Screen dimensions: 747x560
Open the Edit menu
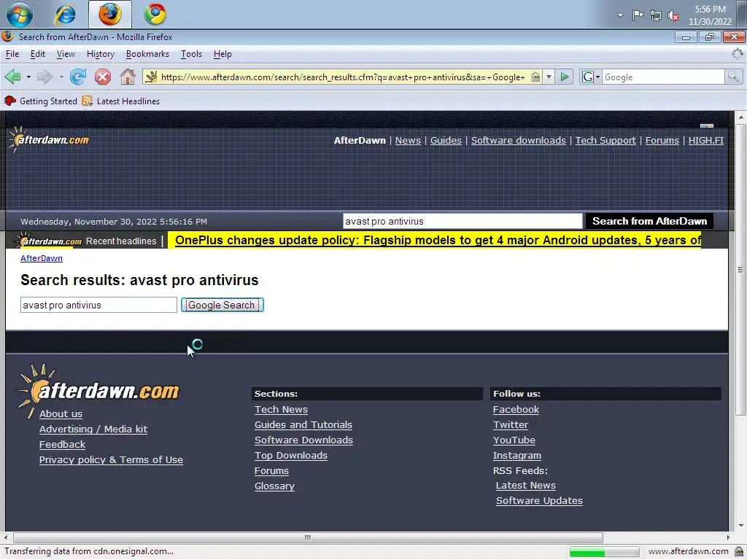coord(38,54)
